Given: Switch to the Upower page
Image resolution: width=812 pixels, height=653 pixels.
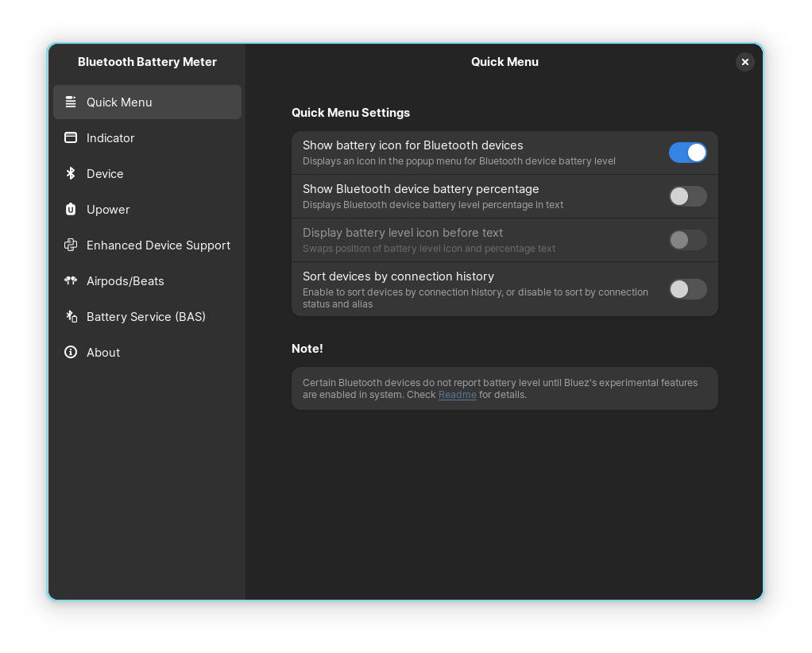Looking at the screenshot, I should click(x=147, y=209).
